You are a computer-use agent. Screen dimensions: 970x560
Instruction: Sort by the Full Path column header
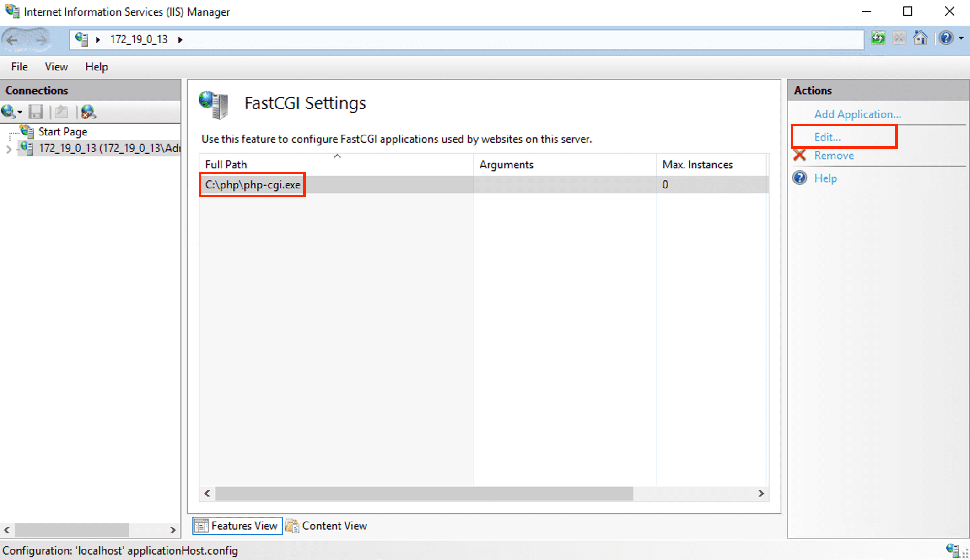point(336,164)
